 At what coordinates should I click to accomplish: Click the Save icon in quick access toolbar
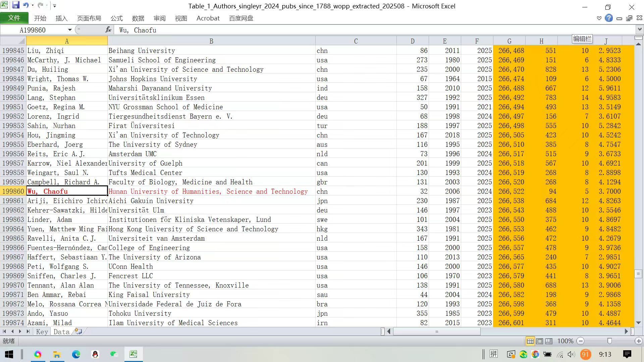tap(15, 5)
